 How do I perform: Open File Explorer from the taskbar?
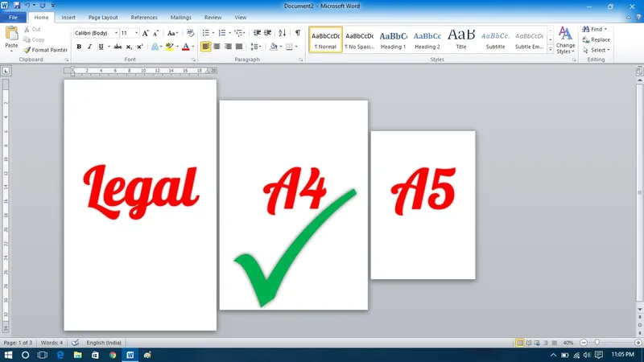[77, 355]
